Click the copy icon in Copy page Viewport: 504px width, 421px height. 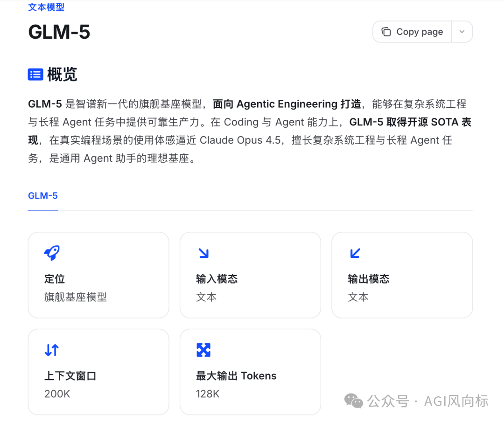click(x=386, y=32)
